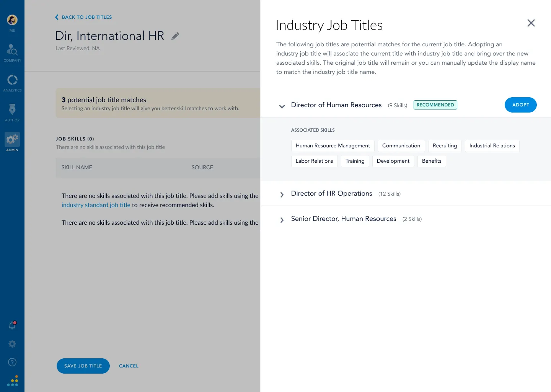Click the Source column header
The image size is (551, 392).
tap(202, 168)
